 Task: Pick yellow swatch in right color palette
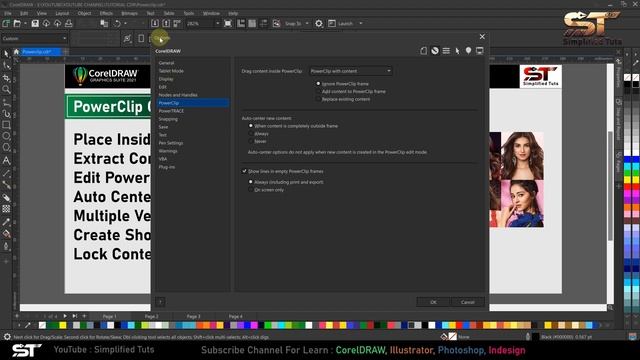tap(628, 180)
